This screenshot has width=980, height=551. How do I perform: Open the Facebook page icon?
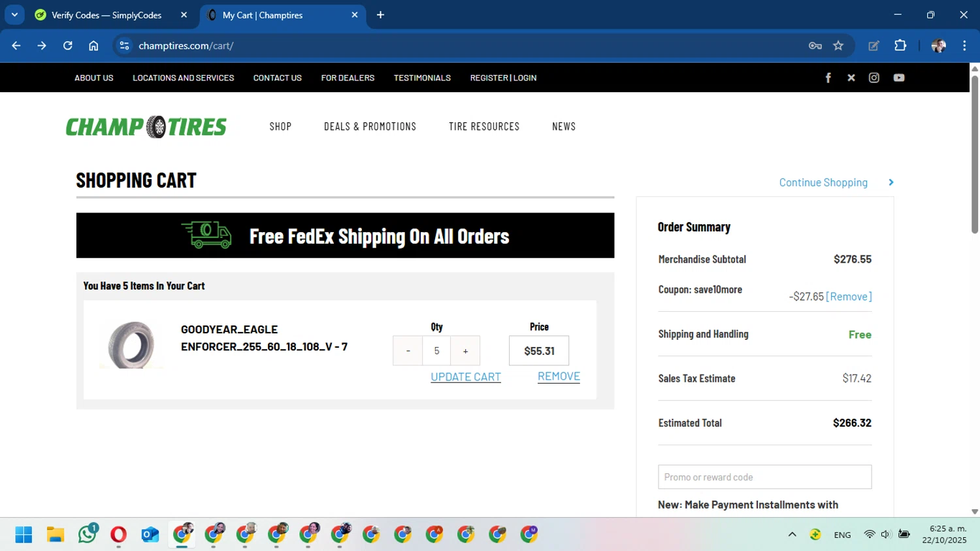pos(828,78)
